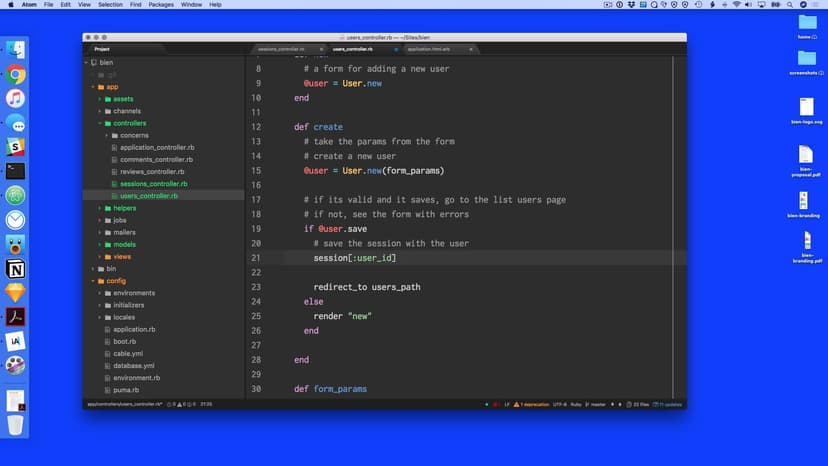Switch to the sessions_controller.rb tab
Screen dimensions: 828x466
coord(280,48)
